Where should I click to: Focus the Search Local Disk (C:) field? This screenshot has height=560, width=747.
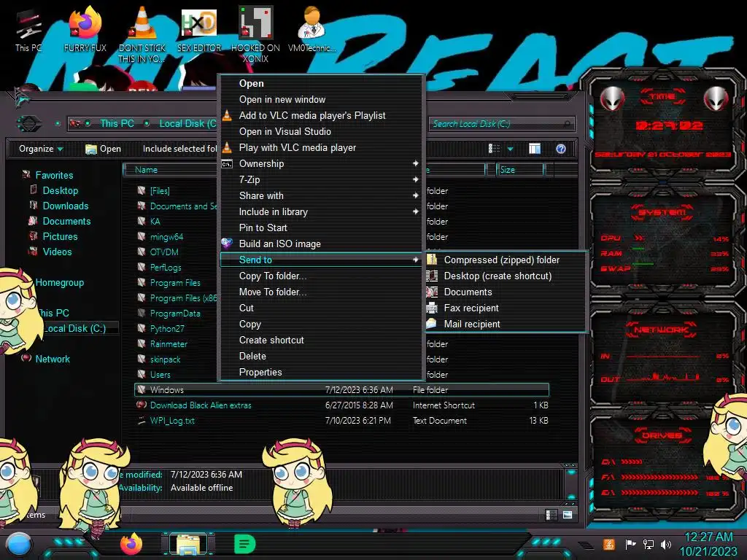point(501,124)
